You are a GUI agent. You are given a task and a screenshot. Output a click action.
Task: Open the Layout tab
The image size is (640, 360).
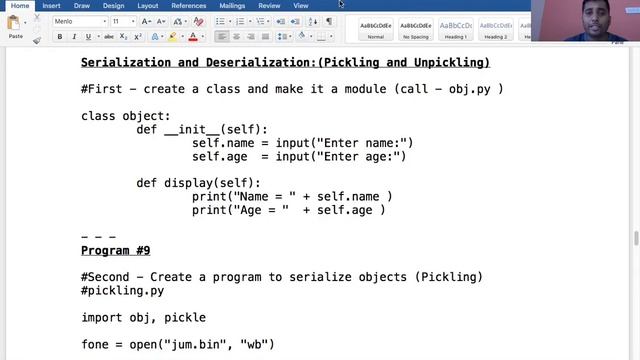(x=147, y=6)
